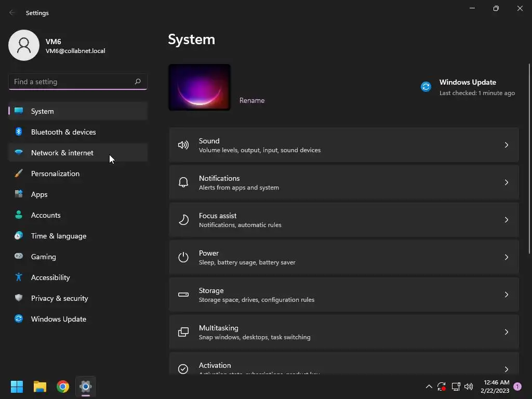Open the Sound settings label
Screen dimensions: 532x399
209,141
